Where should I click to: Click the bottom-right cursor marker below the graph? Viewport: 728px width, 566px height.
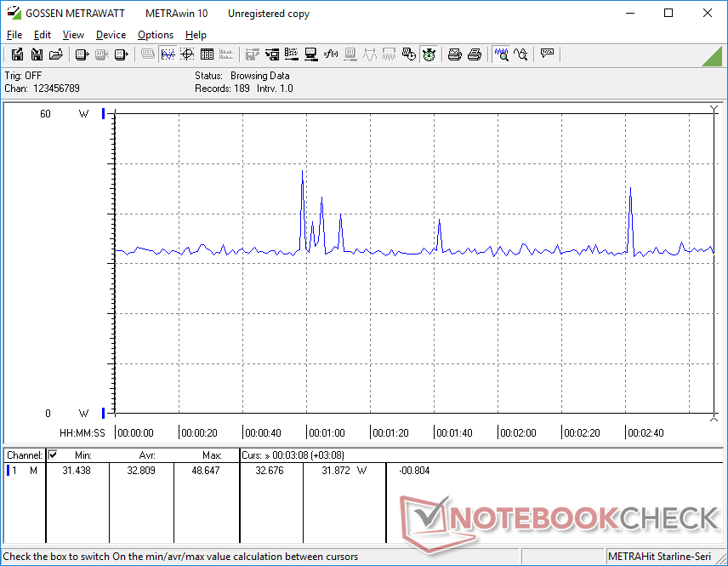pyautogui.click(x=714, y=418)
